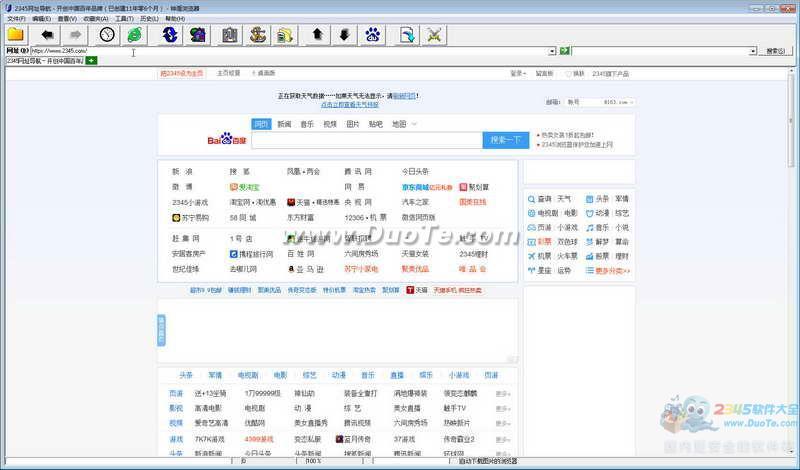This screenshot has height=470, width=800.
Task: Click the blue Baidu search submit button
Action: click(506, 140)
